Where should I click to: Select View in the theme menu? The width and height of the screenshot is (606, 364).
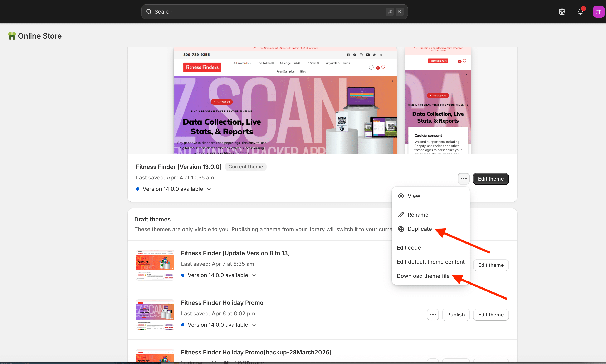[414, 196]
